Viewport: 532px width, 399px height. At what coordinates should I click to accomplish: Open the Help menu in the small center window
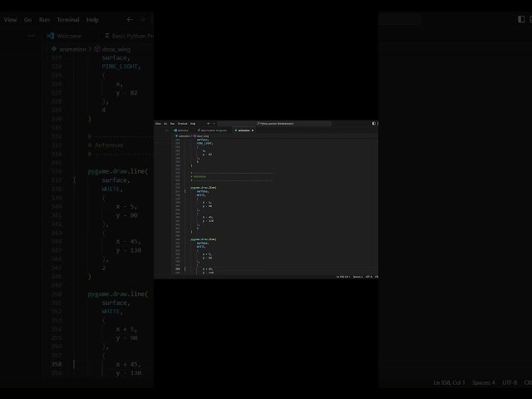193,124
